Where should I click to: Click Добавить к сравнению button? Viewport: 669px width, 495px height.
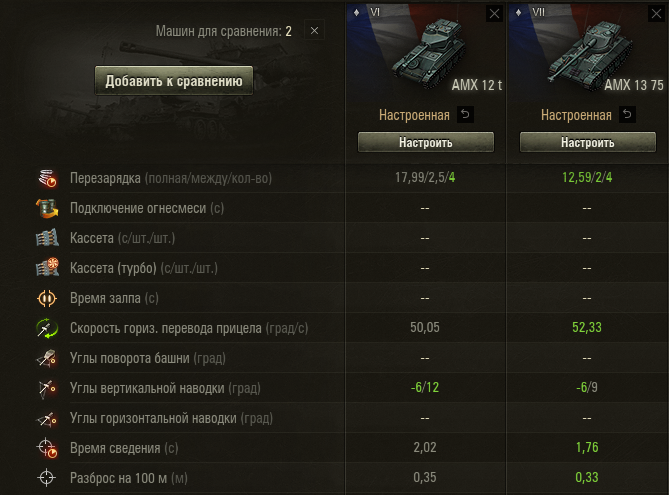(x=174, y=80)
